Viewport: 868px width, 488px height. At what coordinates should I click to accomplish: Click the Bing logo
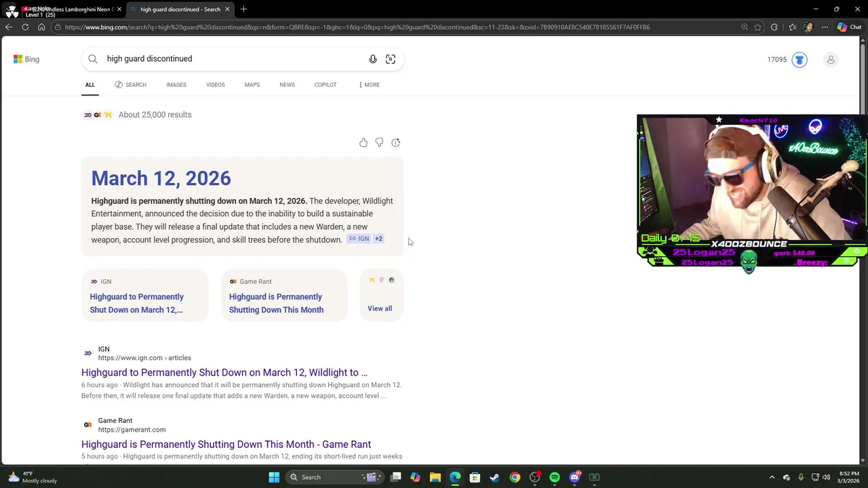(x=26, y=59)
